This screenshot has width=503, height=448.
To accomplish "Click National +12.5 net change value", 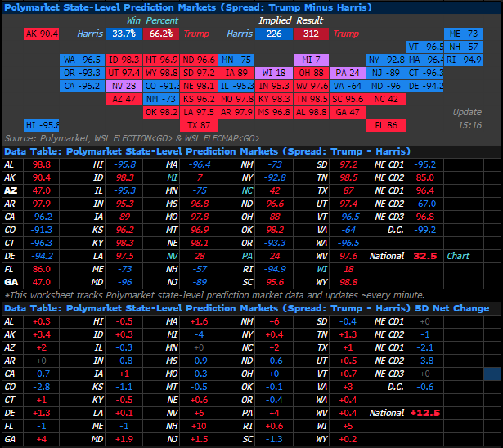I will [x=424, y=413].
